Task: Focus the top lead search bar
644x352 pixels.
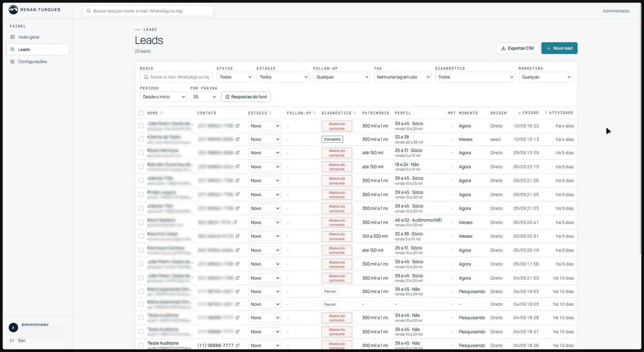Action: click(x=148, y=11)
